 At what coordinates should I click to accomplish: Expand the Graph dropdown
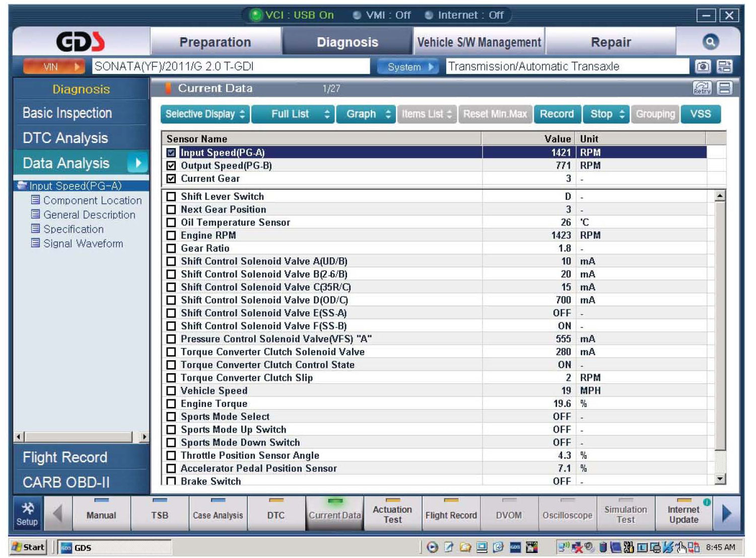pyautogui.click(x=366, y=114)
